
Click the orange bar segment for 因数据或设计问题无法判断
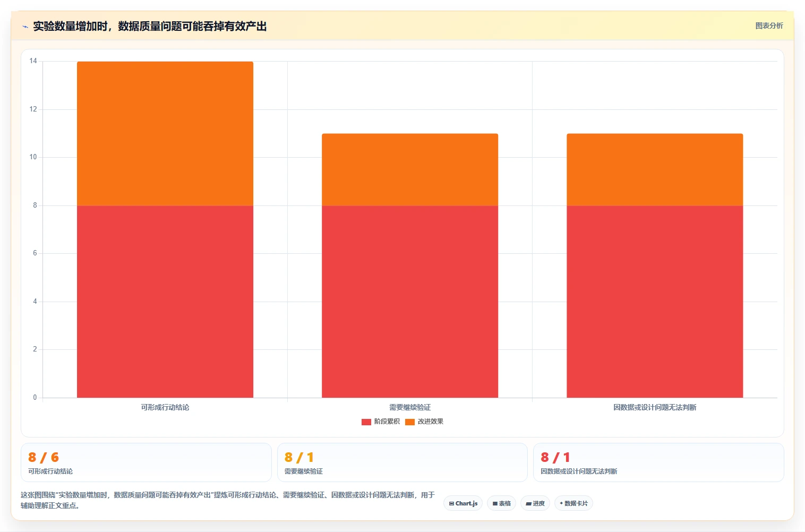point(655,170)
